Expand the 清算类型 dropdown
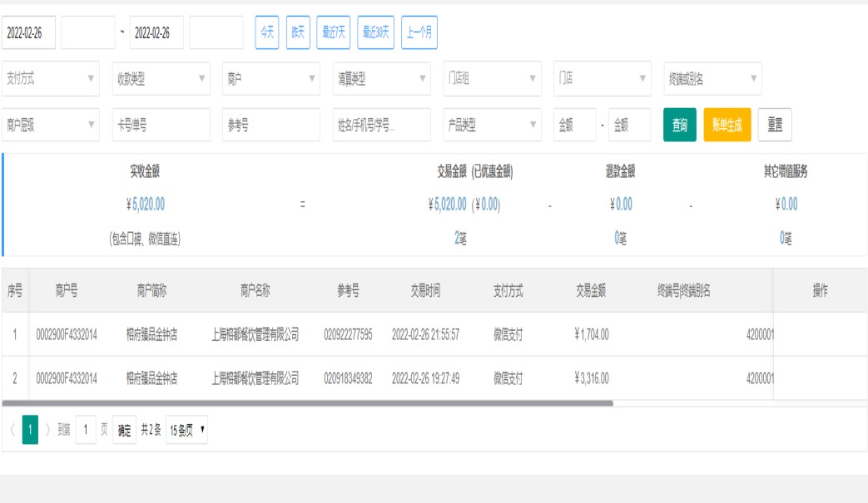The image size is (868, 503). coord(382,79)
